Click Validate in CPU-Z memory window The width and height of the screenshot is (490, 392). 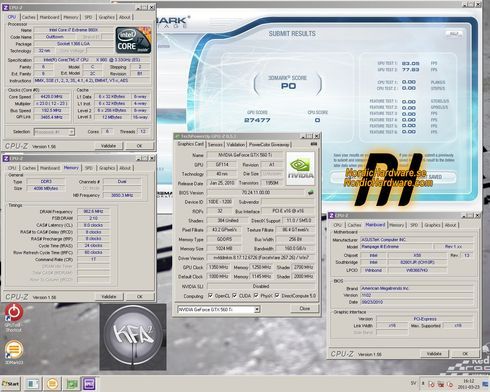pos(109,296)
